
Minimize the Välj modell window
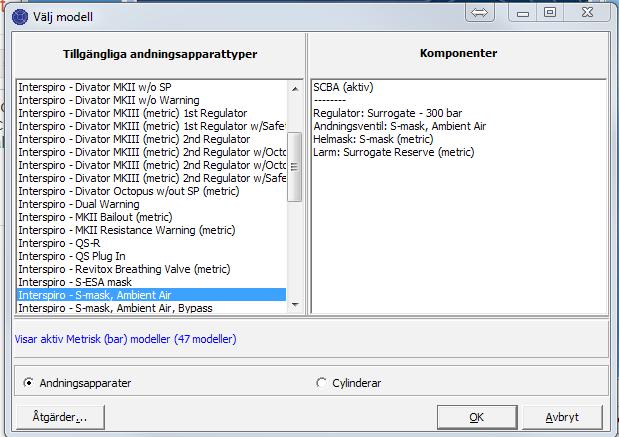click(x=523, y=13)
